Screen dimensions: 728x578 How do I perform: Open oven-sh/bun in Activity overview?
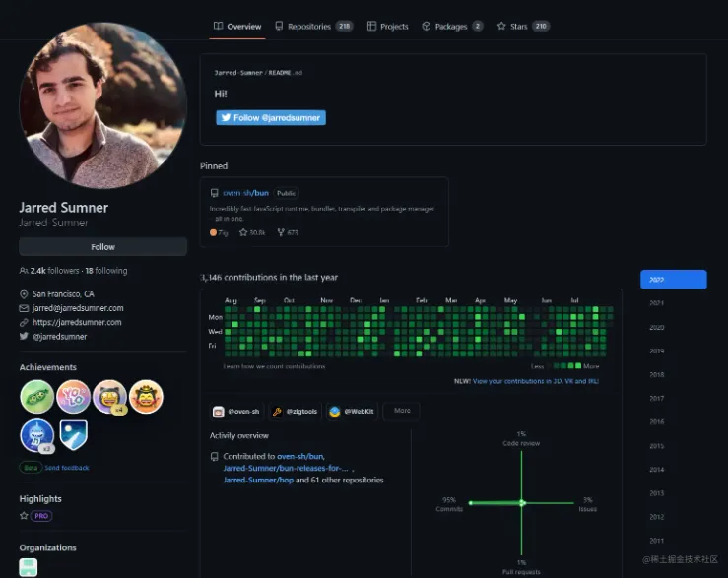300,456
